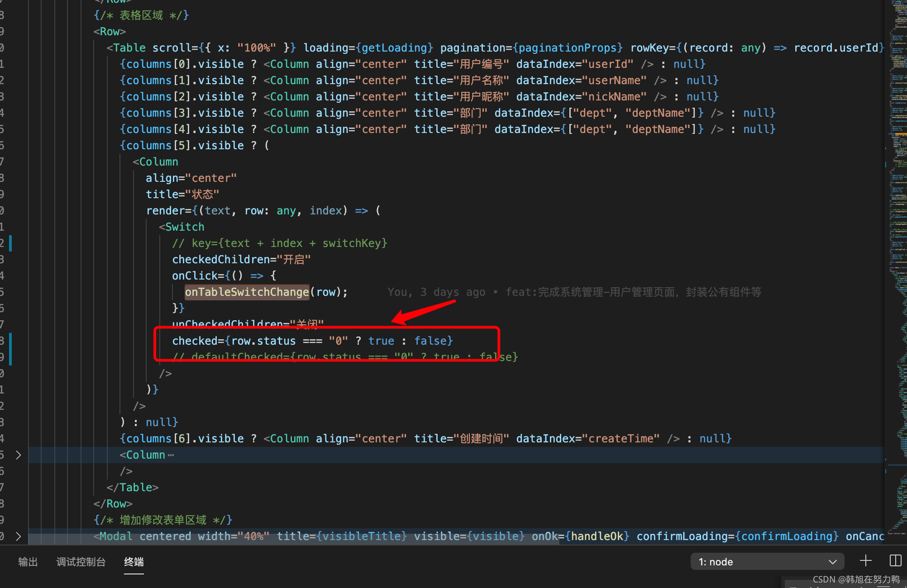The height and width of the screenshot is (588, 907).
Task: Click the 表格区域 comment
Action: [141, 15]
